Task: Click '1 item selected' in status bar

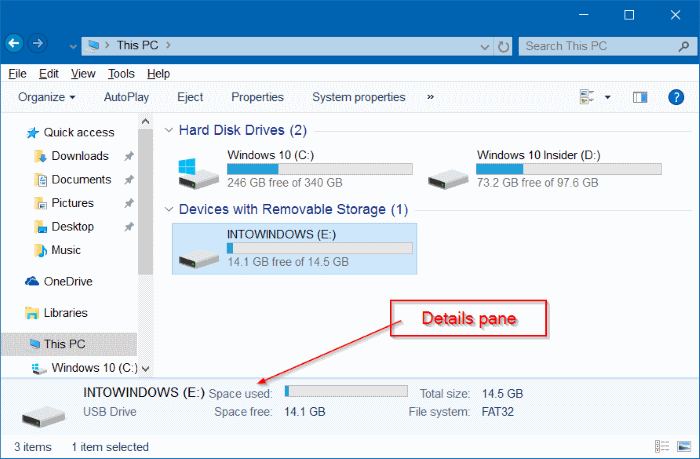Action: [110, 447]
